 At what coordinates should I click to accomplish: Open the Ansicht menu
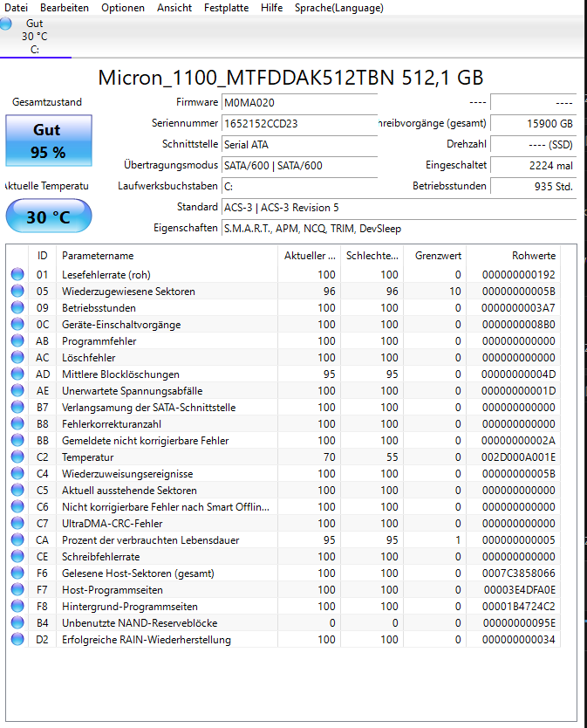[x=174, y=8]
